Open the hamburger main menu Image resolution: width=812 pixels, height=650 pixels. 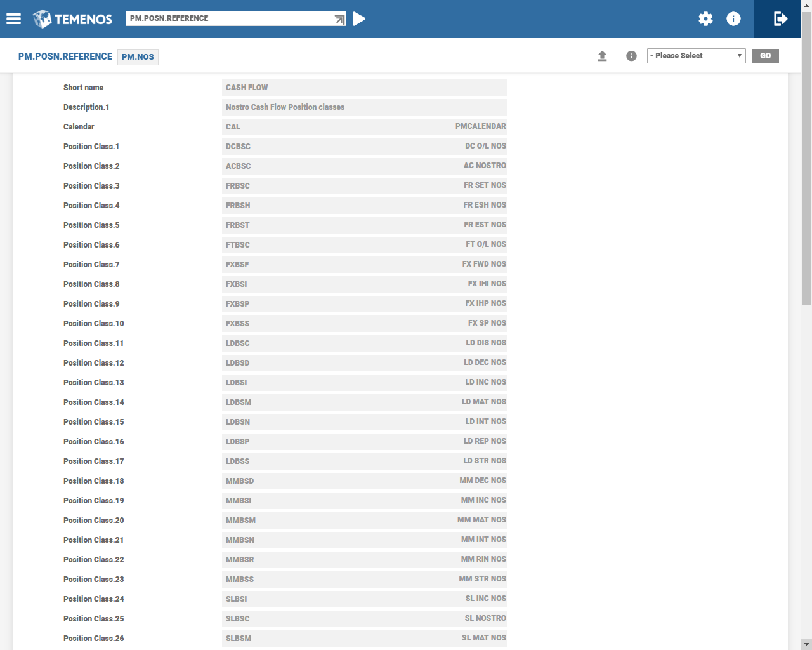click(x=13, y=19)
